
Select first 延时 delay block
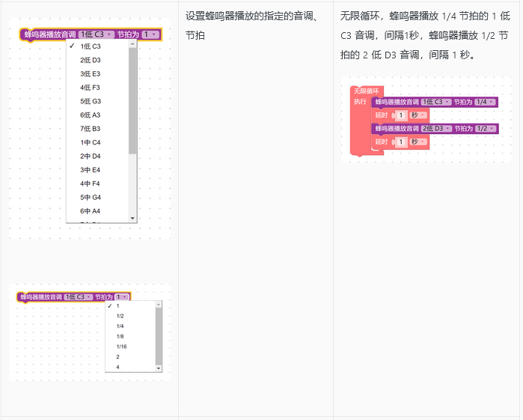[382, 115]
